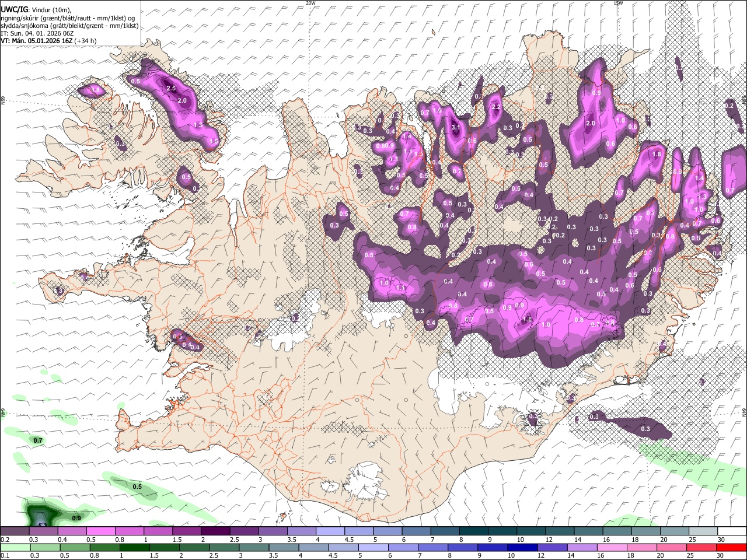Select the deep blue 10–12 swatch, lower scale
747x560 pixels.
tap(522, 548)
